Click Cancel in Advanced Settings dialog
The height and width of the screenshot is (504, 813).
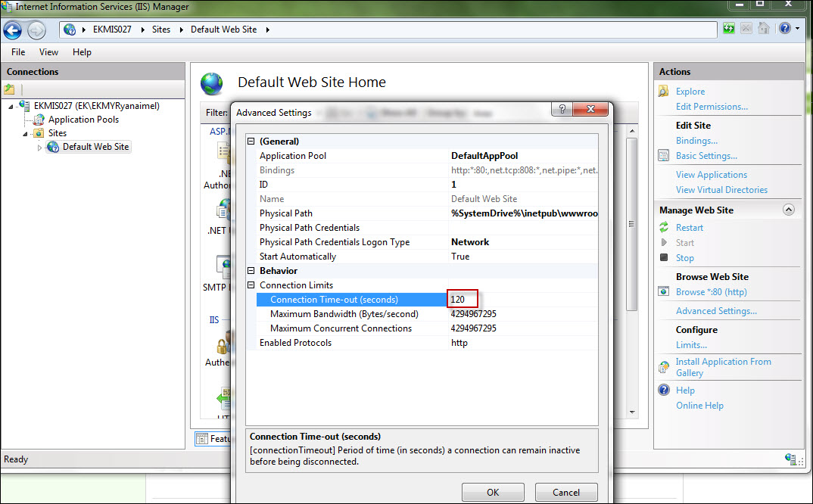coord(566,492)
